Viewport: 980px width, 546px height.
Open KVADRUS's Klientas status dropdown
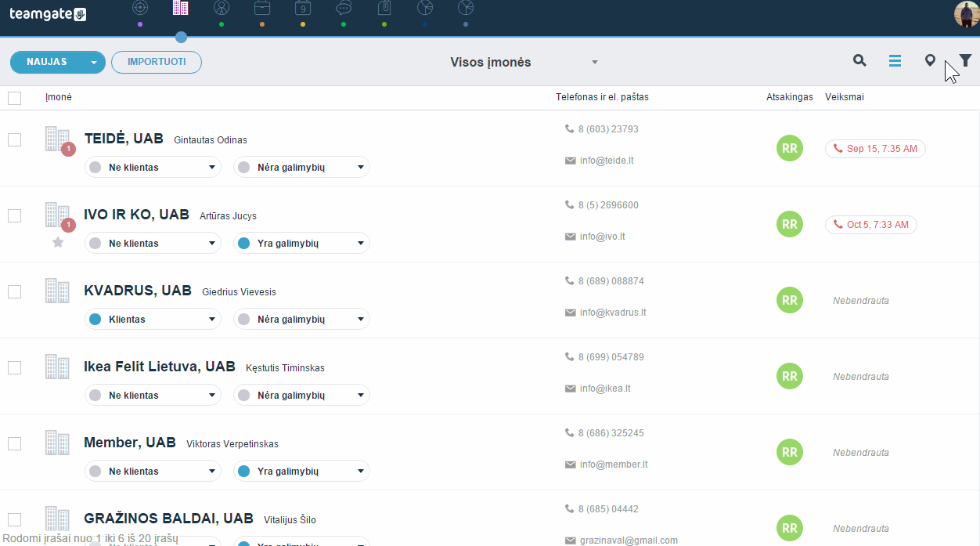153,319
